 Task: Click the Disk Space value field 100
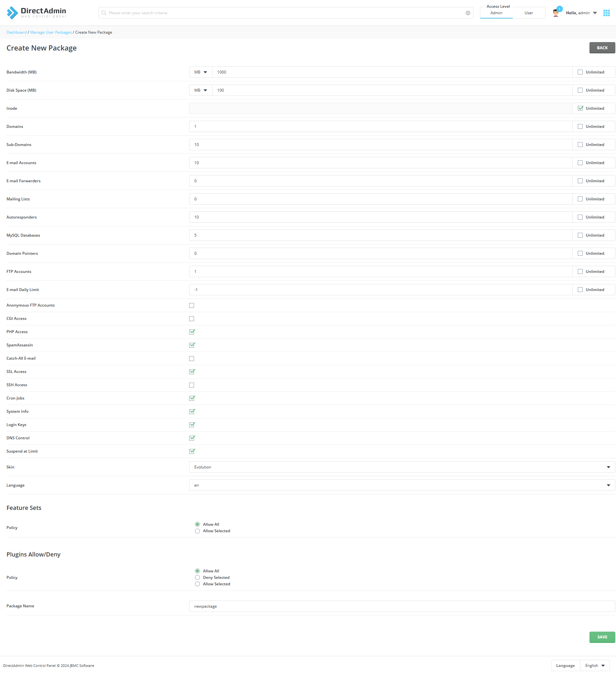[x=392, y=90]
